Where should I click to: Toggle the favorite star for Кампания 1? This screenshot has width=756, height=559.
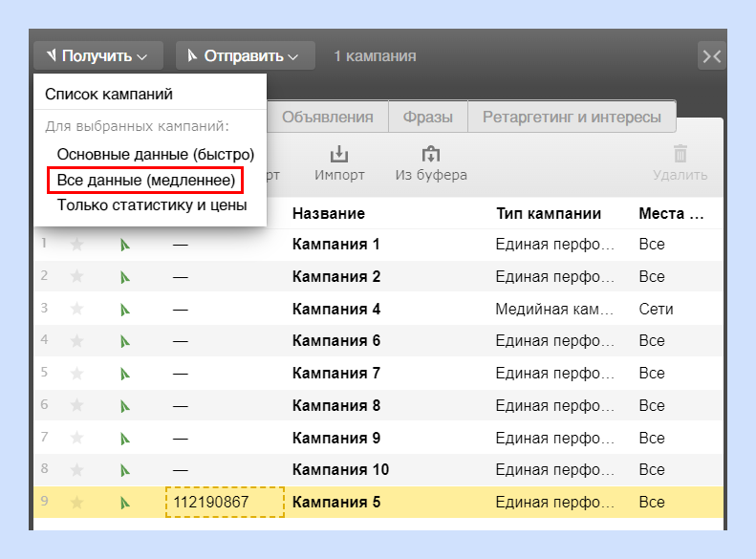(x=76, y=244)
